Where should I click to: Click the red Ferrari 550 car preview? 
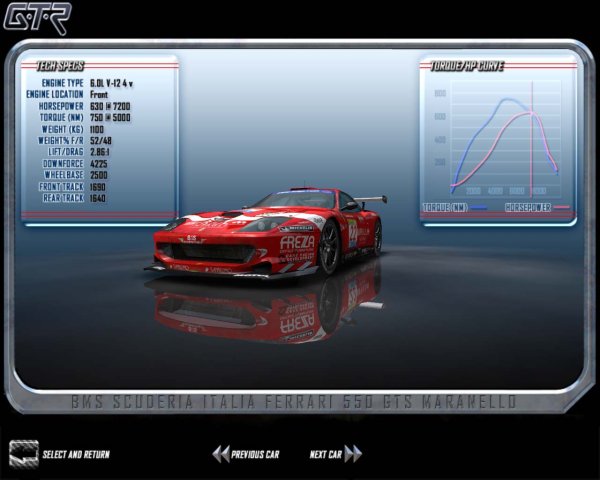270,232
